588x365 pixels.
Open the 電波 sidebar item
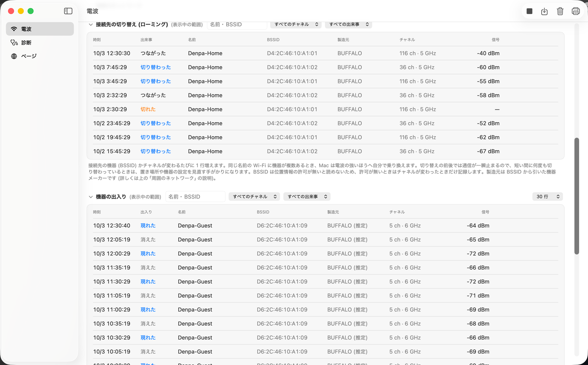tap(40, 29)
